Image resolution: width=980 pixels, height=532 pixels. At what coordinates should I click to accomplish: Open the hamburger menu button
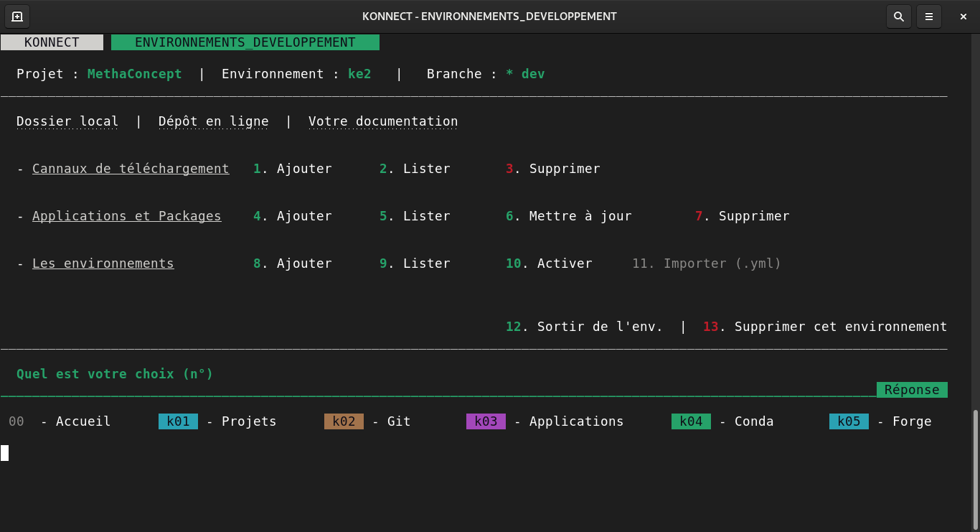tap(929, 17)
